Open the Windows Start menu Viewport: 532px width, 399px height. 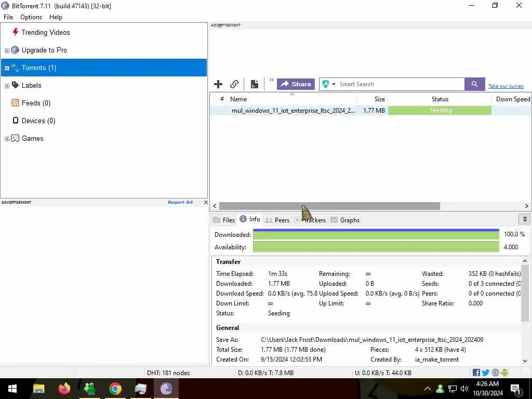tap(12, 389)
